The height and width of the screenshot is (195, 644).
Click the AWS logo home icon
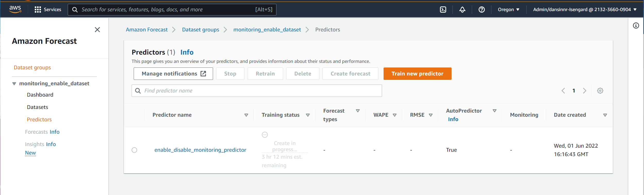15,9
